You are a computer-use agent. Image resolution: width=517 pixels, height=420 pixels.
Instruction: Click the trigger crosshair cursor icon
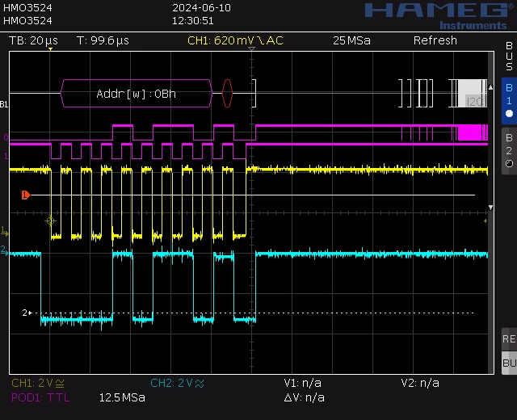(50, 220)
